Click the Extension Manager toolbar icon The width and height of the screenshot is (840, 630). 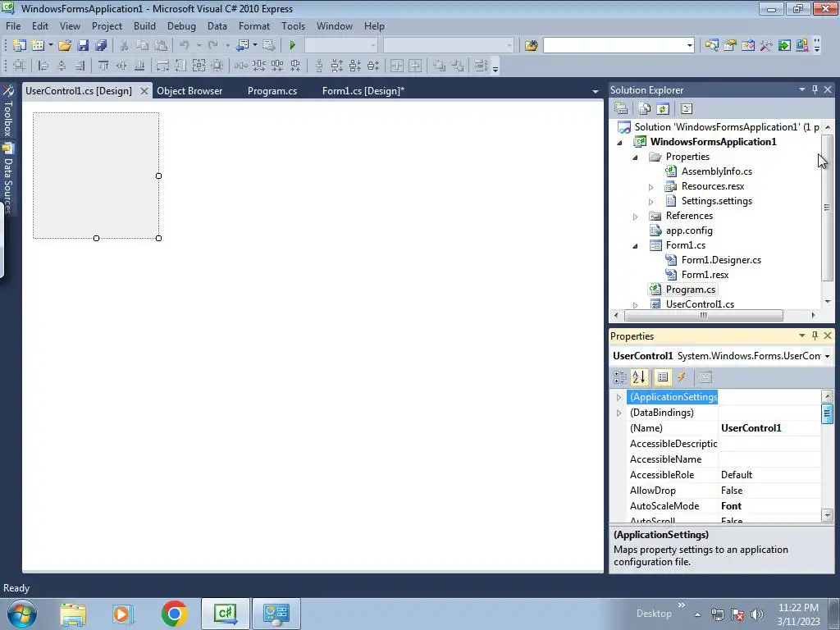pyautogui.click(x=802, y=46)
